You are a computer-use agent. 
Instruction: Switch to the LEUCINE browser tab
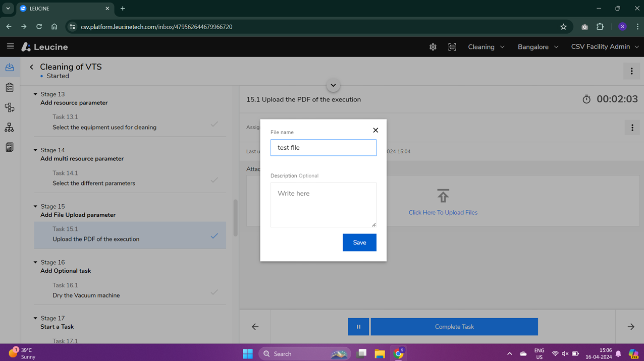click(x=65, y=9)
